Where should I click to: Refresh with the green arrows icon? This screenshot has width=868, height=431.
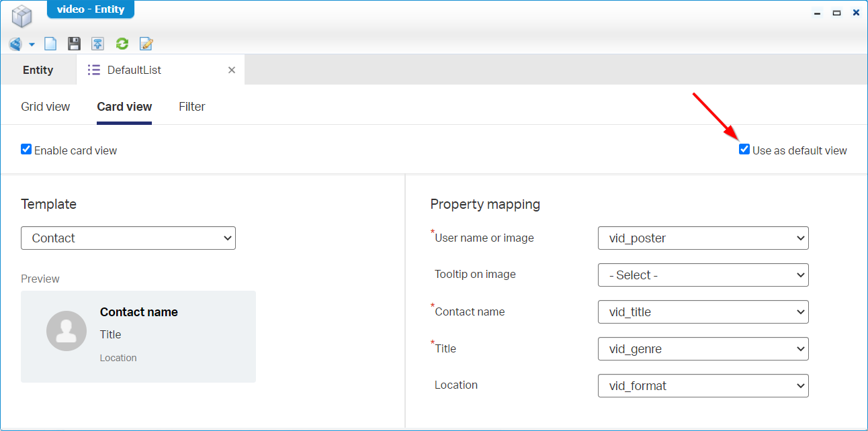[x=122, y=44]
